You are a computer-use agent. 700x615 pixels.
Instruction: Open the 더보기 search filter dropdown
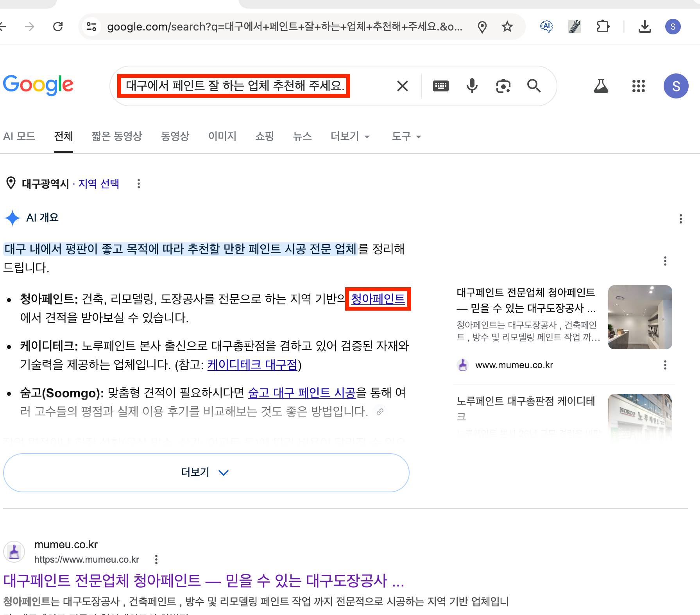pyautogui.click(x=350, y=136)
